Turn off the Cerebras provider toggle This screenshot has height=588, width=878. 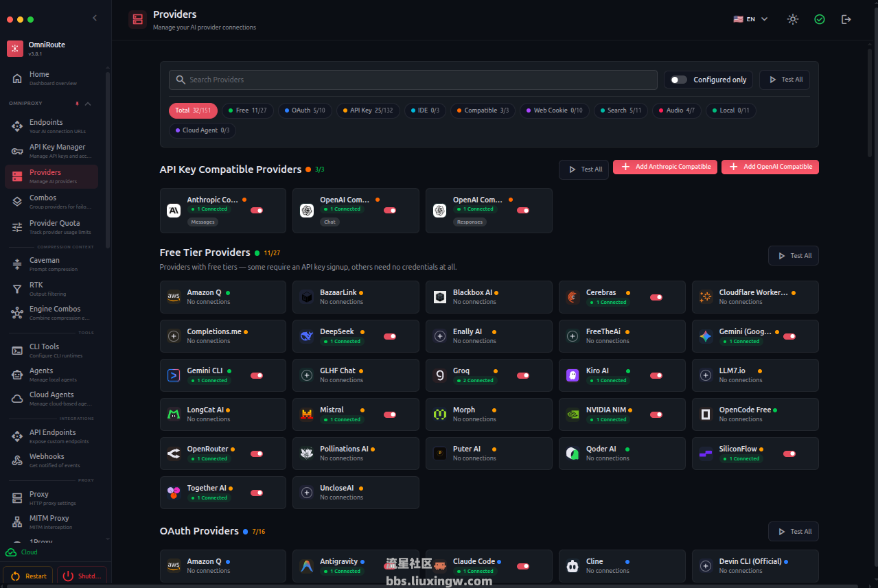(x=656, y=297)
